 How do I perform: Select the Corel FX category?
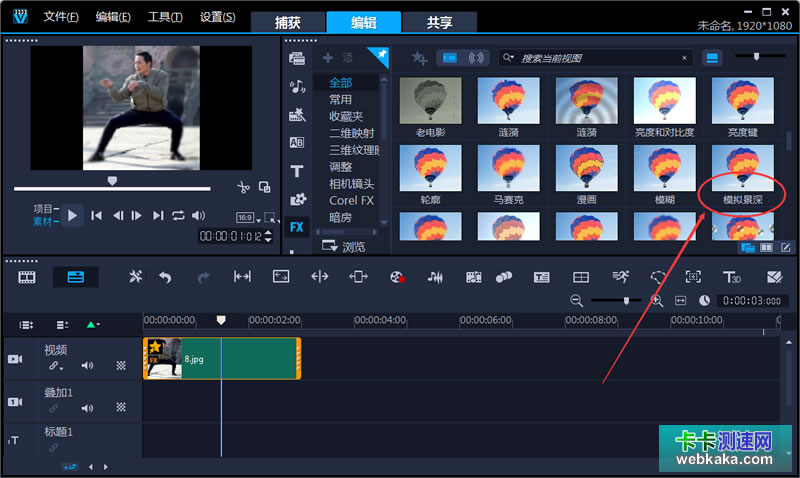pos(350,200)
